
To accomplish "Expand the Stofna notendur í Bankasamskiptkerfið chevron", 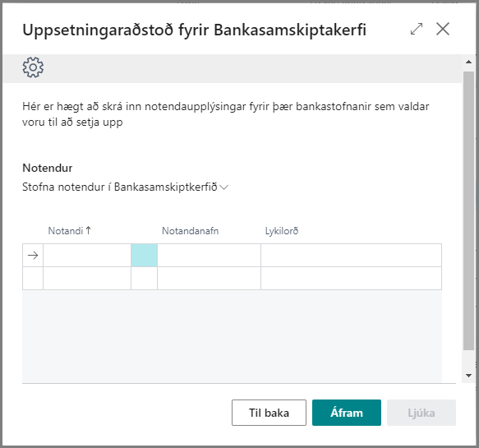I will [224, 187].
